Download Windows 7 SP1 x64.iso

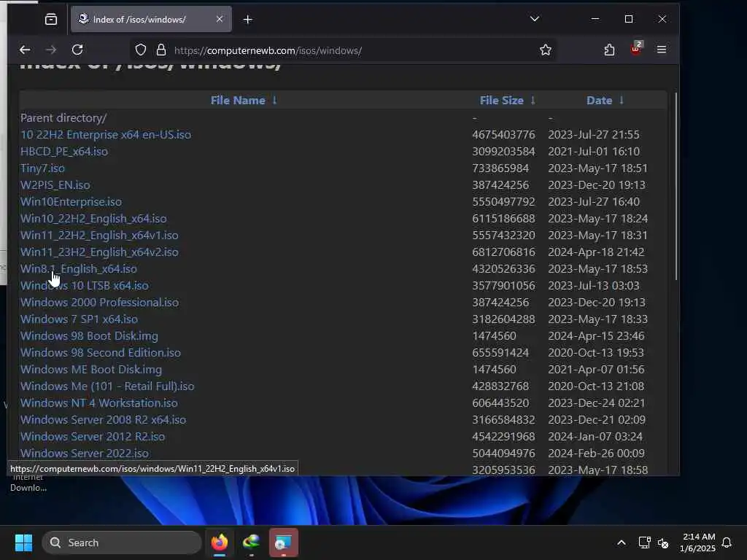coord(79,319)
